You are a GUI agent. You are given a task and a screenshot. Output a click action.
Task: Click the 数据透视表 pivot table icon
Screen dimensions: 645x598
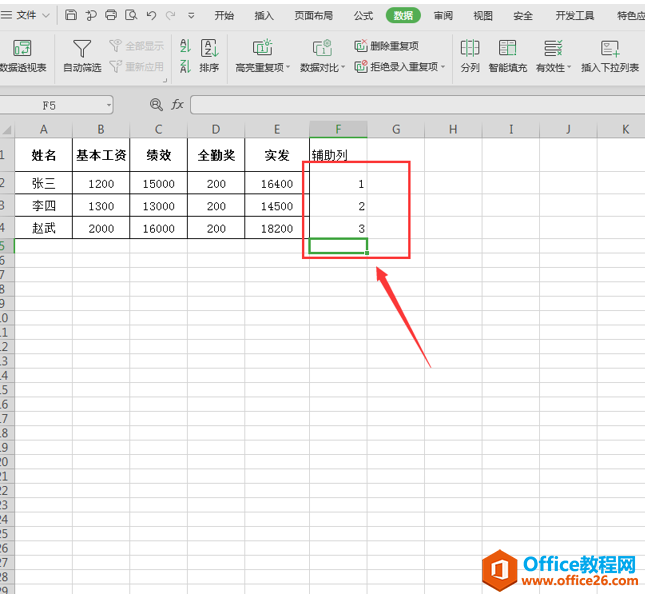(x=22, y=48)
